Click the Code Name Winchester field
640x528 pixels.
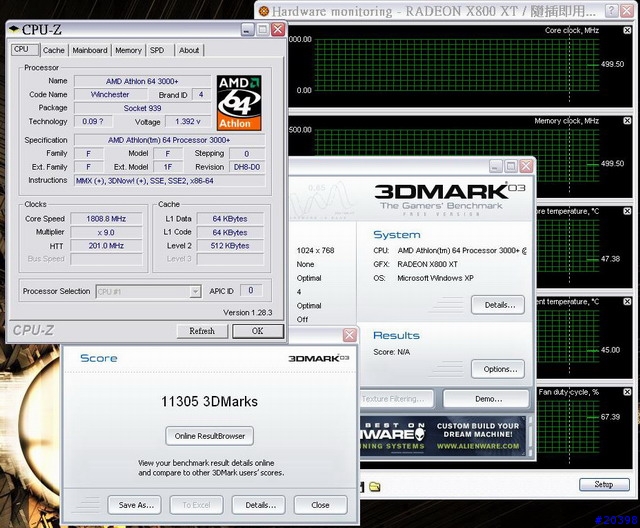(x=110, y=94)
